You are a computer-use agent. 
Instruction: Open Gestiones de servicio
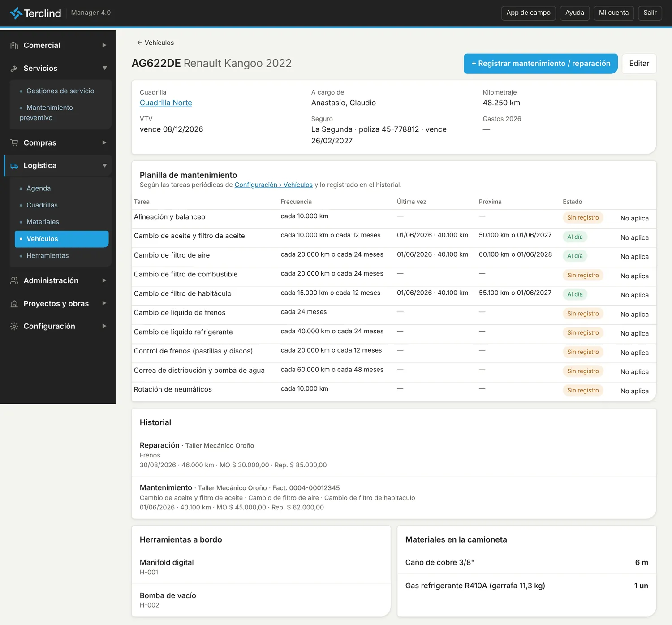61,91
